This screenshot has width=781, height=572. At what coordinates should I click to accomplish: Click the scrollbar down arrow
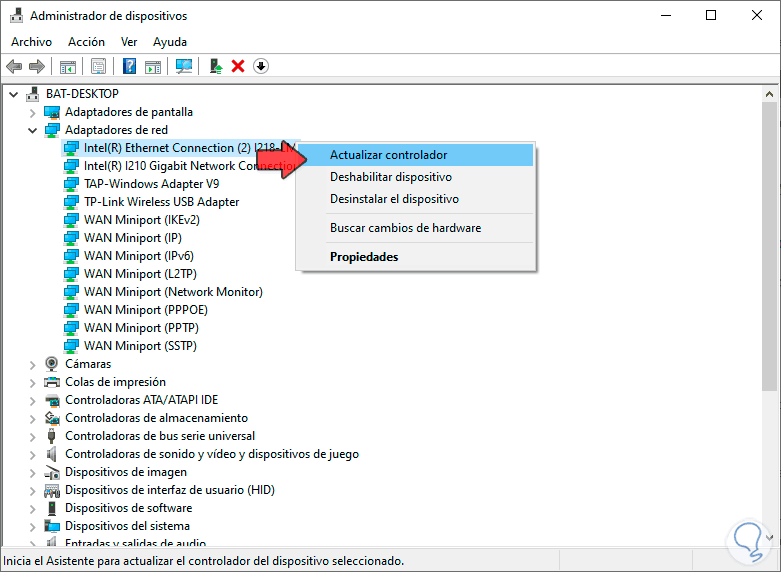coord(769,537)
